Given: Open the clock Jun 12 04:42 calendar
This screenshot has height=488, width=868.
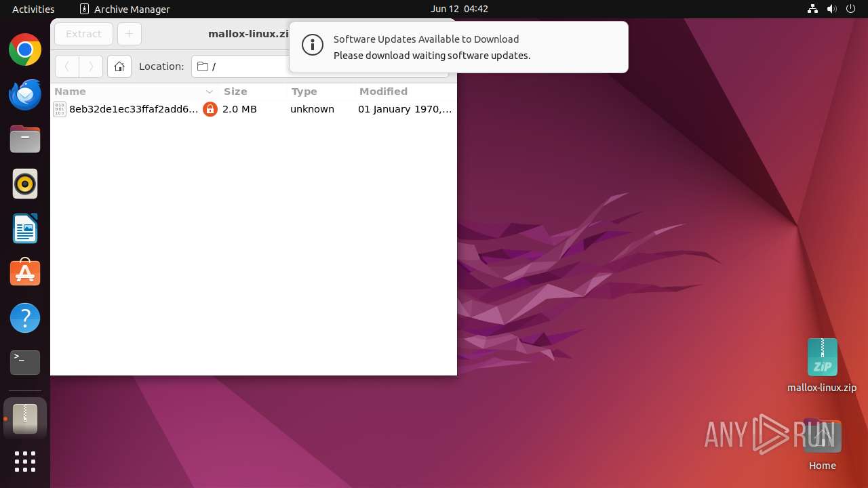Looking at the screenshot, I should 459,9.
